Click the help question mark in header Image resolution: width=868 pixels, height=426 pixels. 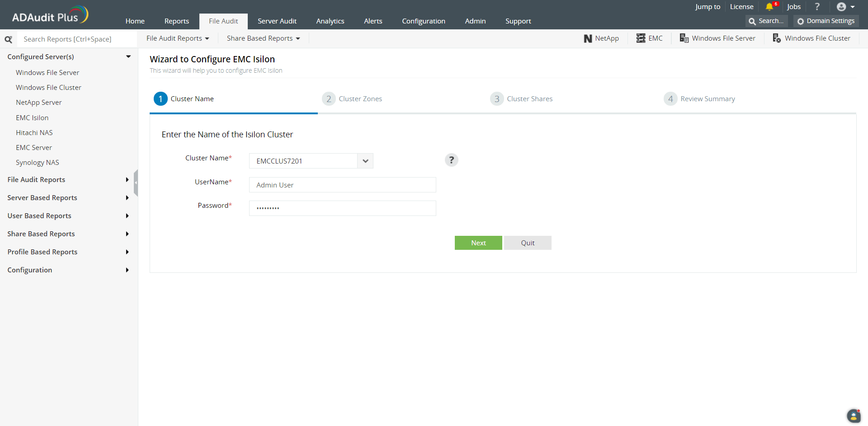pos(817,7)
